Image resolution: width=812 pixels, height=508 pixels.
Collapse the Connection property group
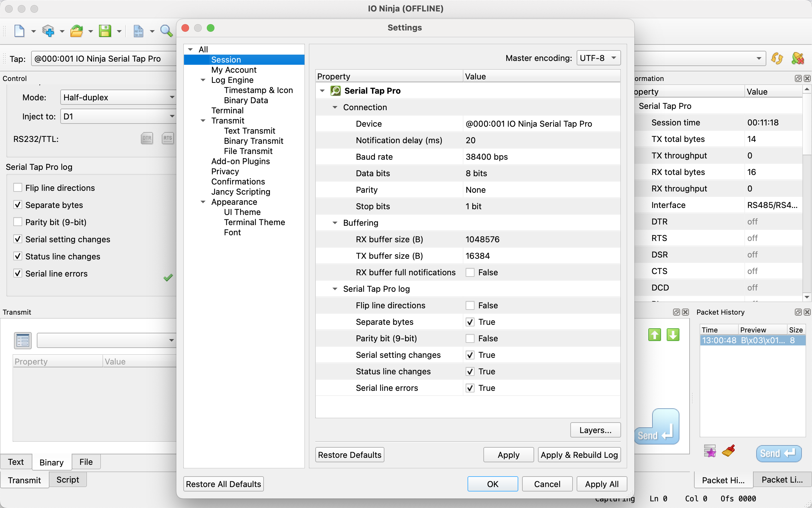pos(335,107)
